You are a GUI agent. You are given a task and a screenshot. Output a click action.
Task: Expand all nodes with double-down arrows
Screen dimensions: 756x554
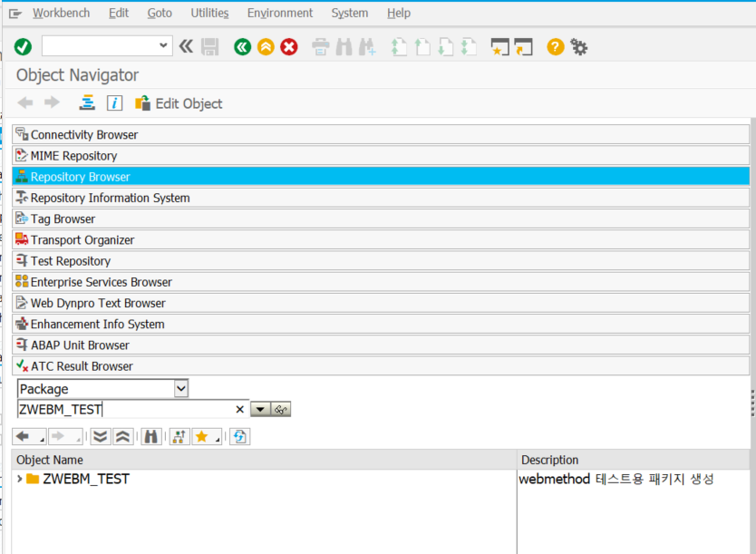tap(101, 437)
